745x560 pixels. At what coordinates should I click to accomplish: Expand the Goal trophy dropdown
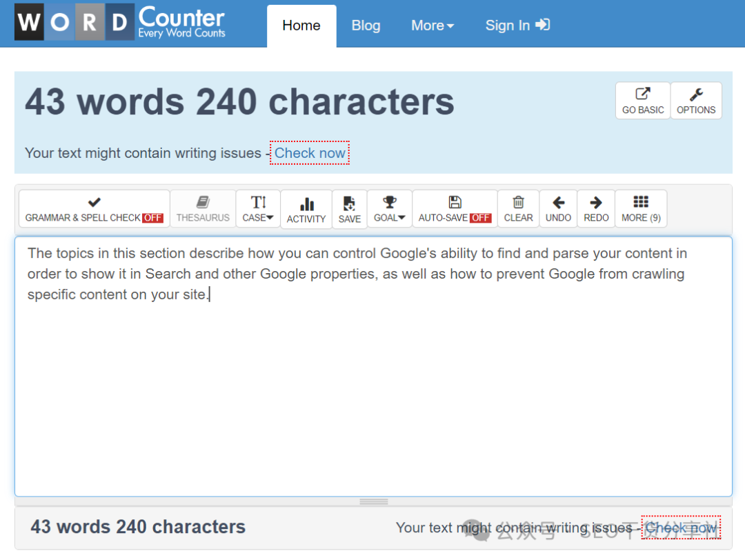(x=389, y=208)
